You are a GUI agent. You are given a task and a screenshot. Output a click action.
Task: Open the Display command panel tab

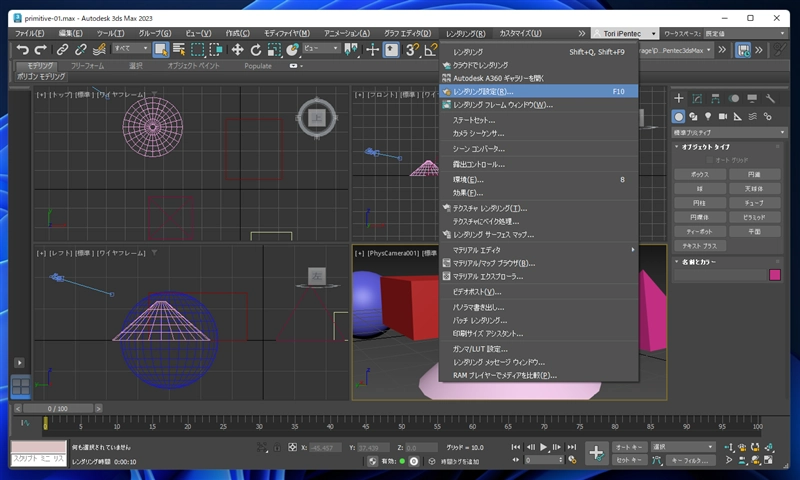pyautogui.click(x=752, y=98)
